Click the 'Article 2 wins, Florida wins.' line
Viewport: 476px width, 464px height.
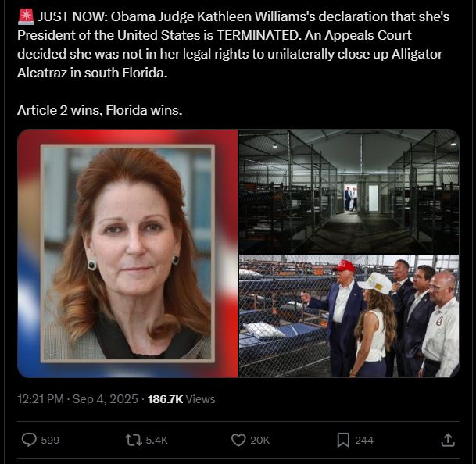(x=100, y=110)
